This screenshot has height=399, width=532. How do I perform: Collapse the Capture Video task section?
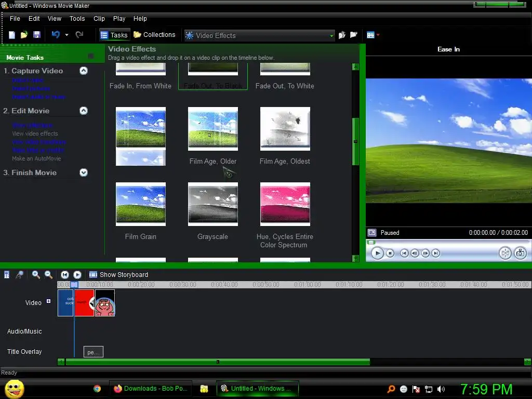(x=84, y=71)
